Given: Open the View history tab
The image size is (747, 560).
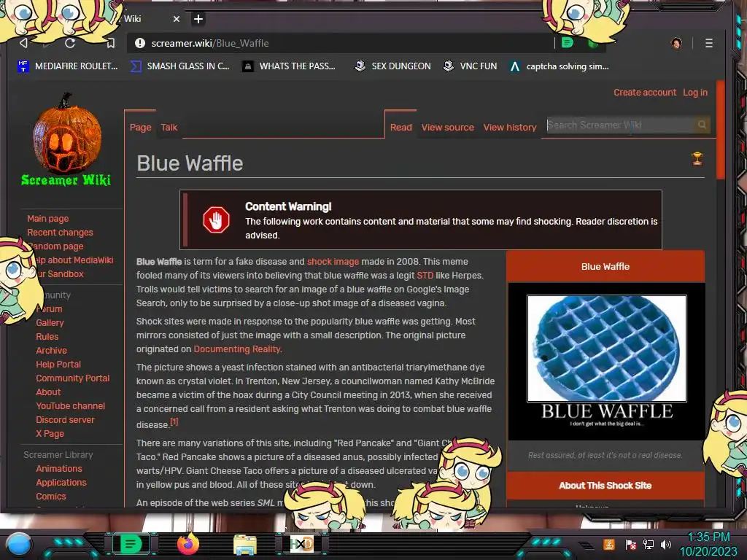Looking at the screenshot, I should [510, 127].
